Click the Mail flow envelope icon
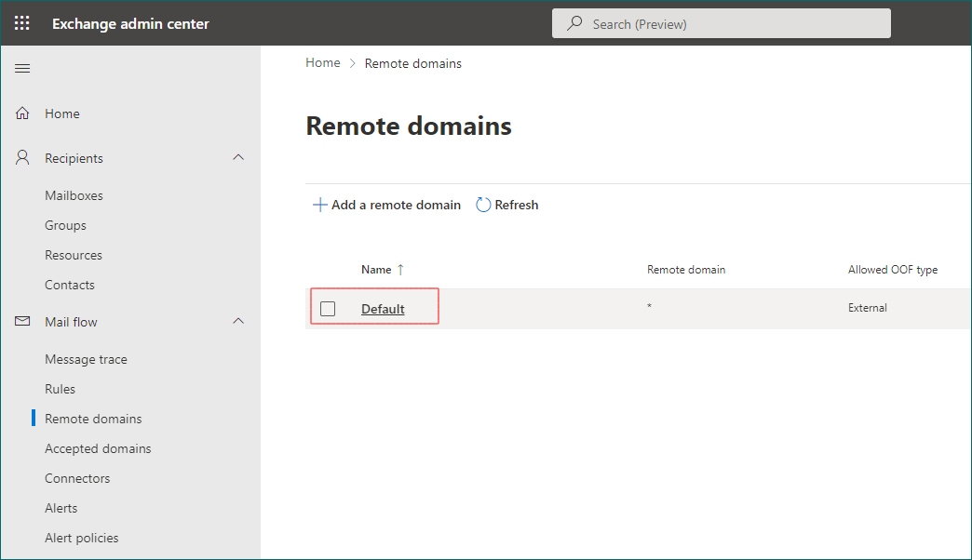Viewport: 972px width, 560px height. point(22,322)
